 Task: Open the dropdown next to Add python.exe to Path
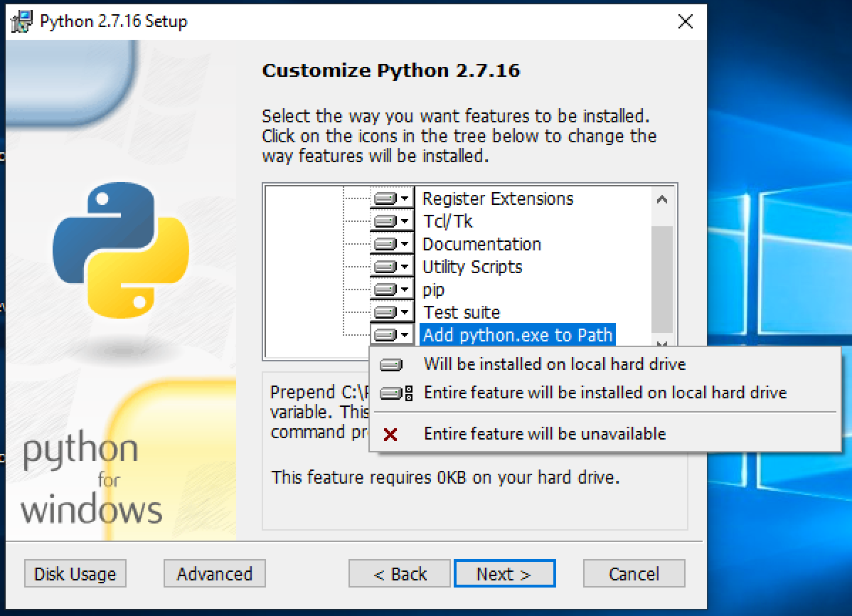(x=405, y=334)
